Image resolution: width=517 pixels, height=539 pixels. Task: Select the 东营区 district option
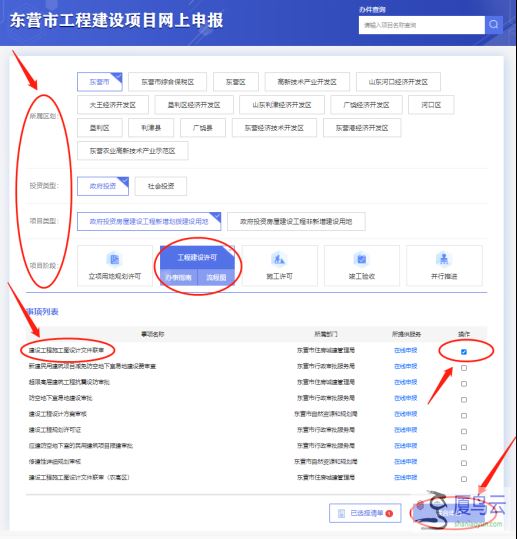[x=235, y=82]
